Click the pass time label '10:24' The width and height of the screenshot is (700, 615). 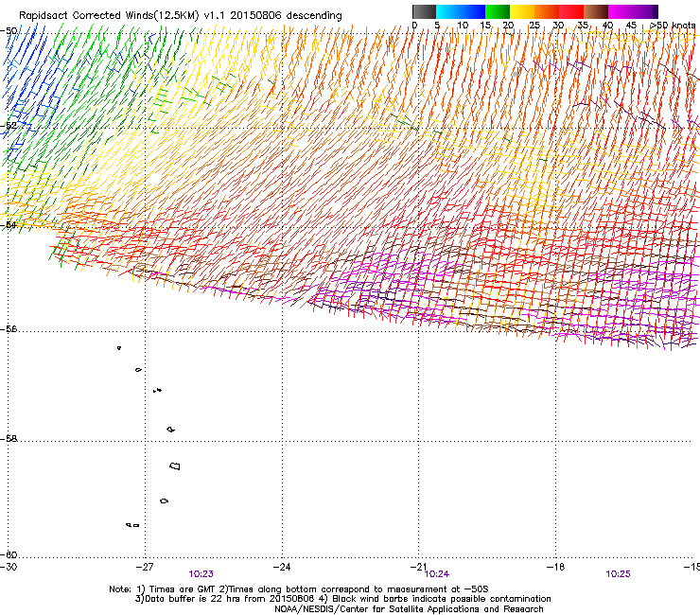point(437,574)
